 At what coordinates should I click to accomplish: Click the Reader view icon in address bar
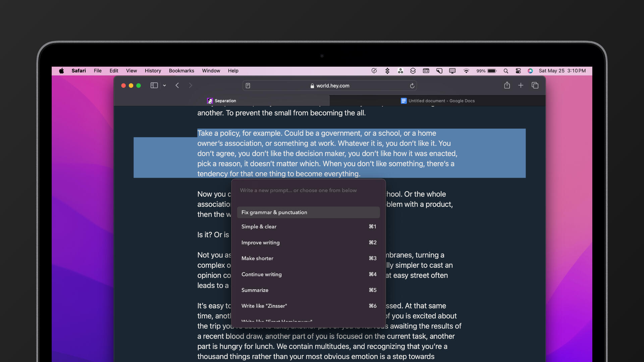(x=248, y=86)
